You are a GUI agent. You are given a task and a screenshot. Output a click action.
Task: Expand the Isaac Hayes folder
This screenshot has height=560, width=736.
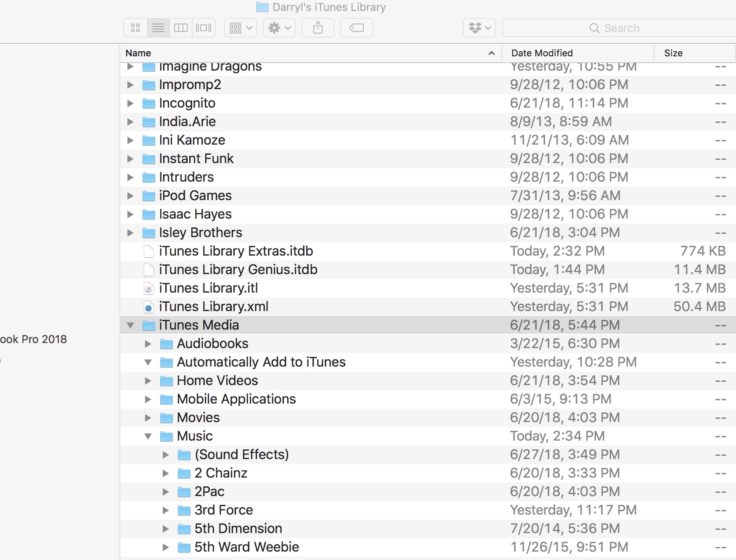pos(130,214)
